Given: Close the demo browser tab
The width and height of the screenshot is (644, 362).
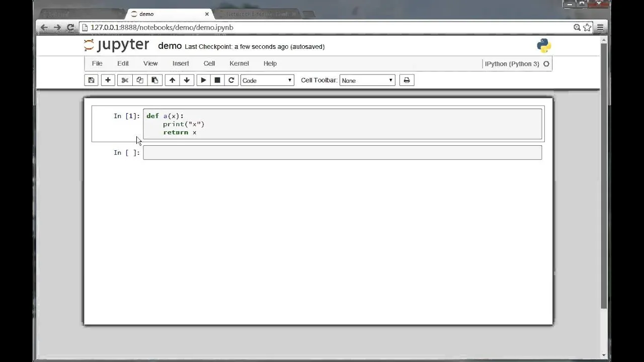Looking at the screenshot, I should [x=207, y=14].
